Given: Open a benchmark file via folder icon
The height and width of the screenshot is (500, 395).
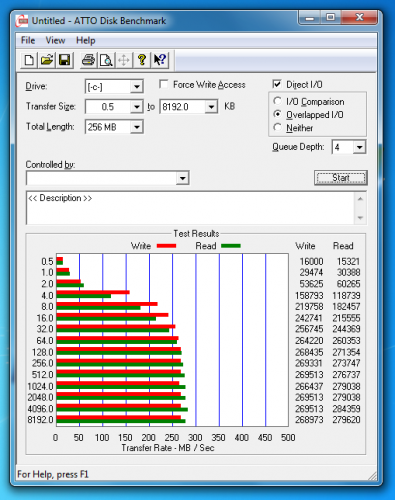Looking at the screenshot, I should (x=47, y=60).
